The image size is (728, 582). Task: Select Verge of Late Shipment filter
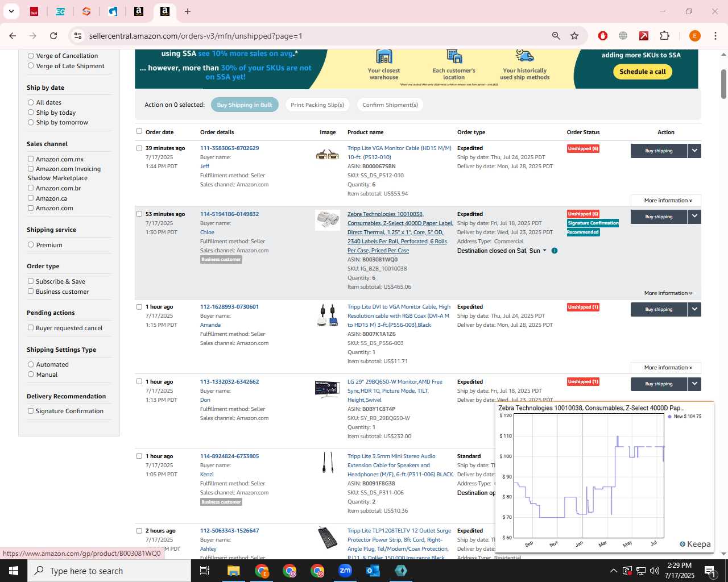pos(31,66)
